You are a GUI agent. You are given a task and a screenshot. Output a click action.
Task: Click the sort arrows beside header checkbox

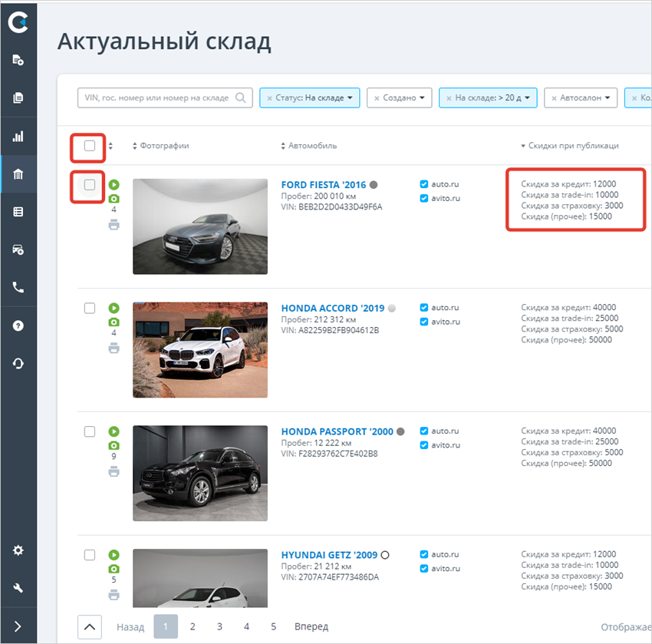click(x=110, y=146)
